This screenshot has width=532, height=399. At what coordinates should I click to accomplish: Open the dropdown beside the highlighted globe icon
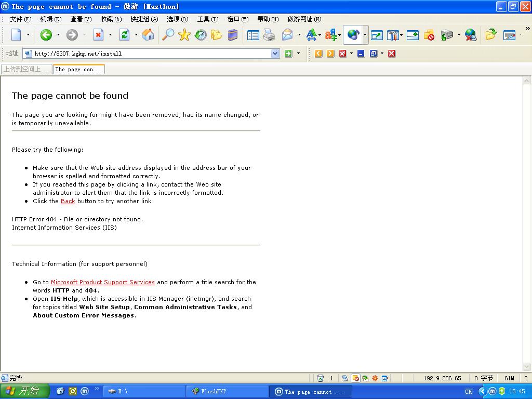(365, 35)
